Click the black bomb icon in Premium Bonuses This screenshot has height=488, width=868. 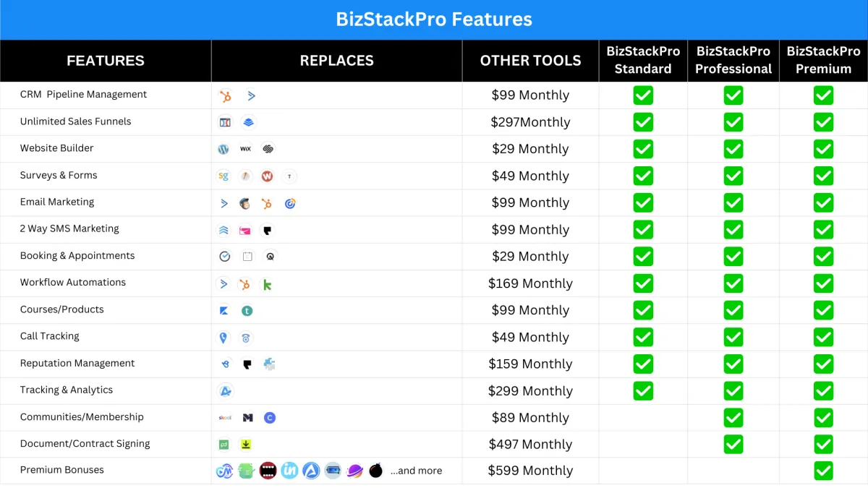[x=375, y=471]
